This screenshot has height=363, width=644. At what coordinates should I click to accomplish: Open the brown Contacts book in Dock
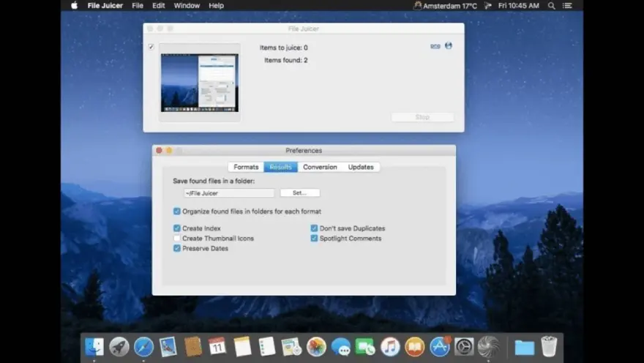193,347
